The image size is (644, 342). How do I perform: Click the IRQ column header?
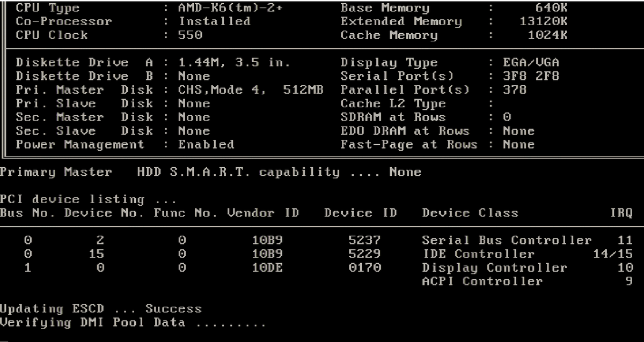(621, 213)
